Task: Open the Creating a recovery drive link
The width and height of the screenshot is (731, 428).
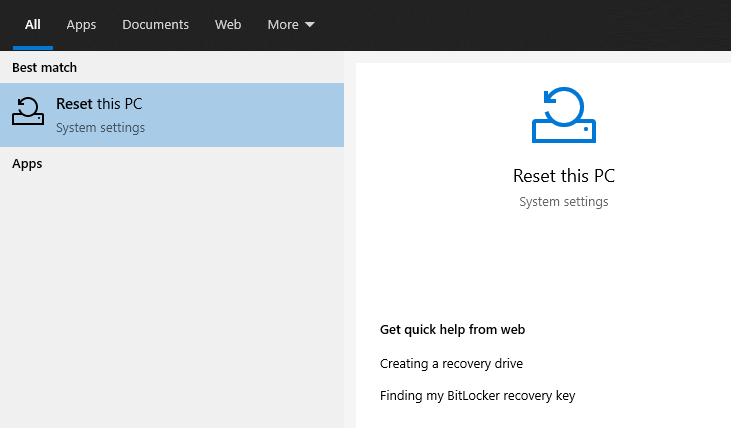Action: pos(451,364)
